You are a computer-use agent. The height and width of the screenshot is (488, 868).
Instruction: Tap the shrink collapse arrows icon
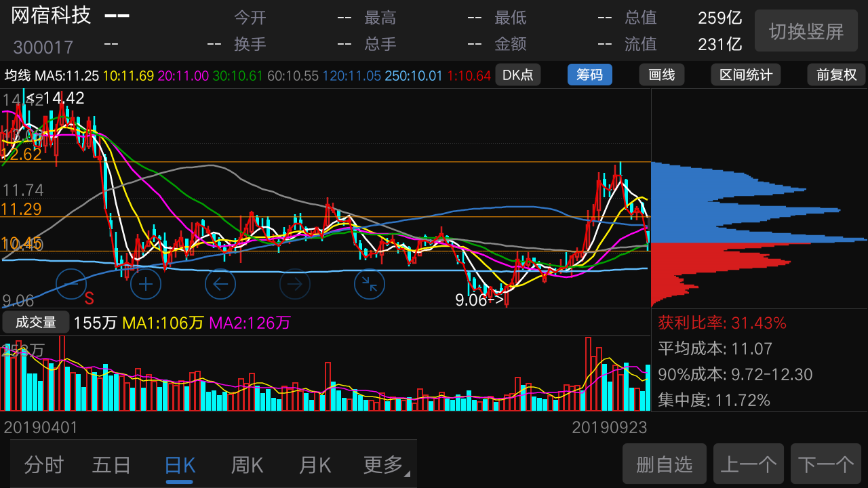369,284
